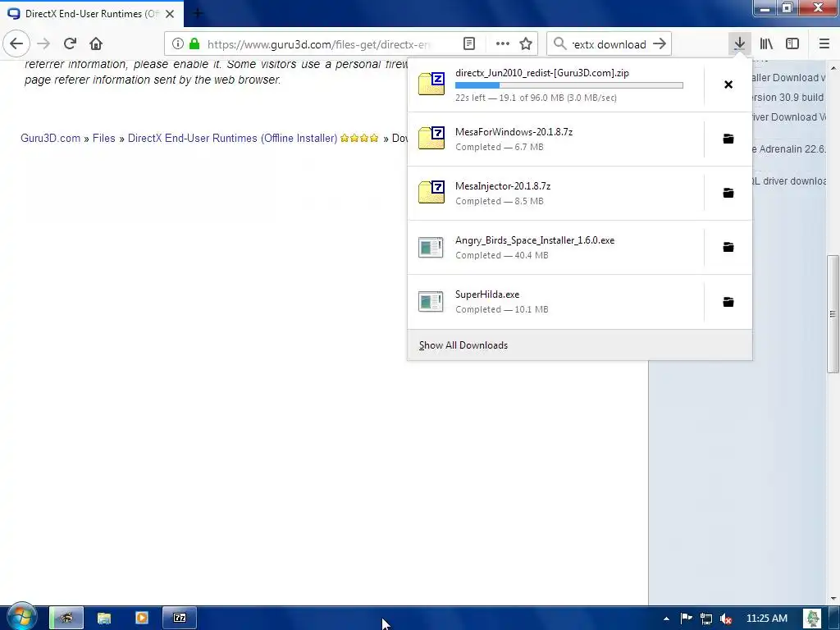Image resolution: width=840 pixels, height=630 pixels.
Task: Click the scrollbar down arrow
Action: coord(833,598)
